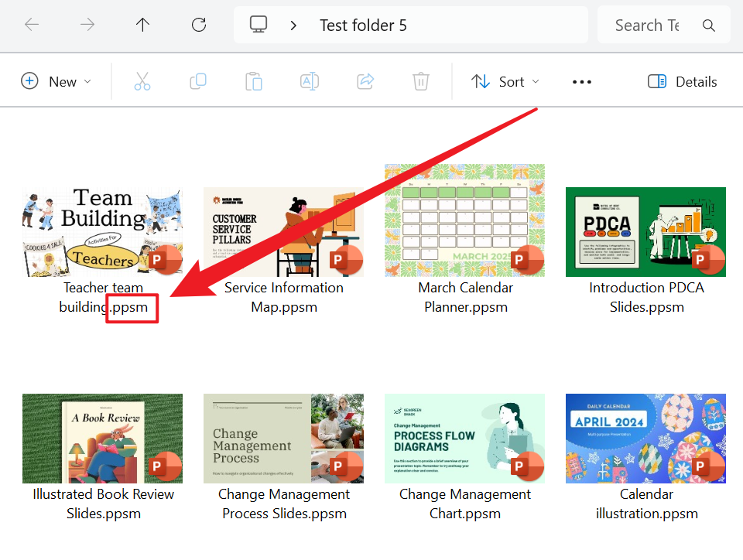The width and height of the screenshot is (743, 560).
Task: Go back with the left arrow
Action: [x=32, y=25]
